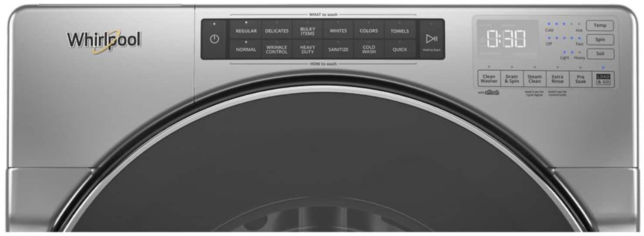Tap the 'Heavy' soil label
This screenshot has width=644, height=236.
tap(579, 58)
